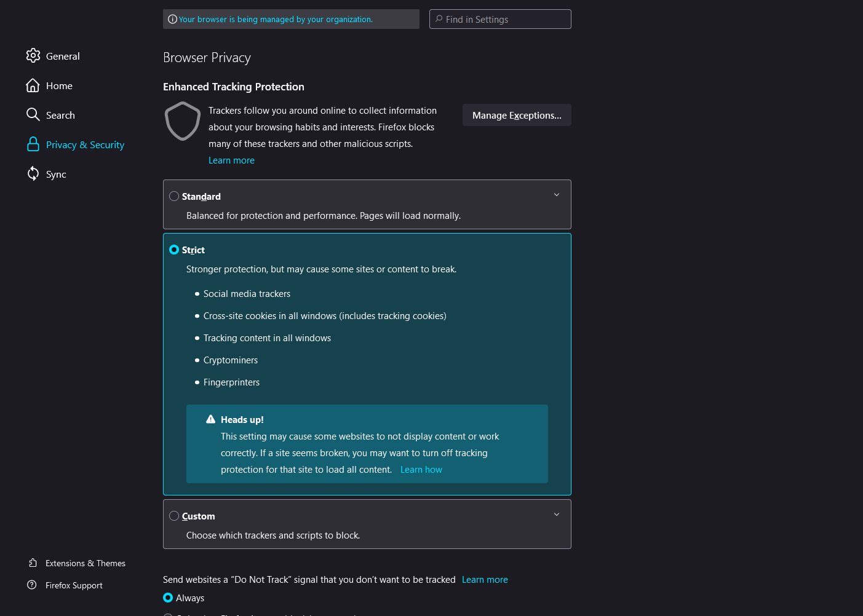Click the Manage Exceptions button
The width and height of the screenshot is (863, 616).
(517, 115)
